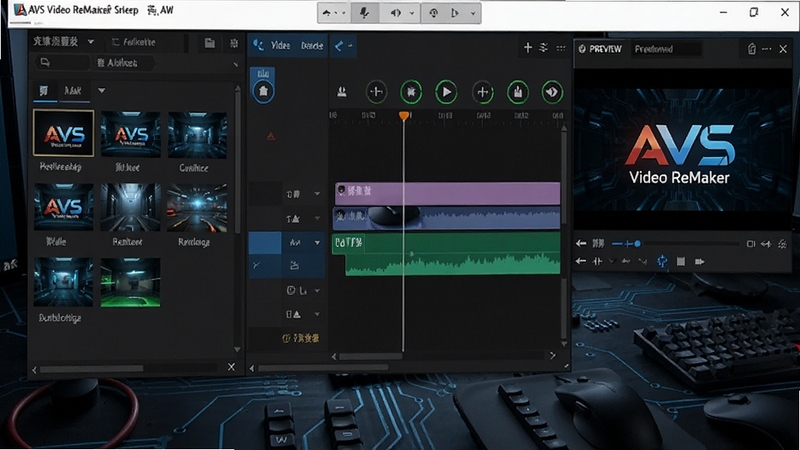Click the timeline horizontal scrollbar right arrow

tap(552, 356)
